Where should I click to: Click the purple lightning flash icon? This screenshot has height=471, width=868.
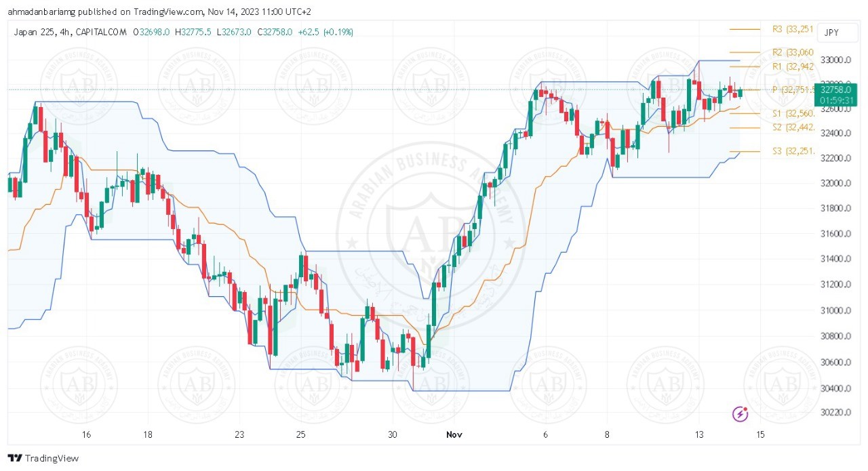pyautogui.click(x=741, y=413)
